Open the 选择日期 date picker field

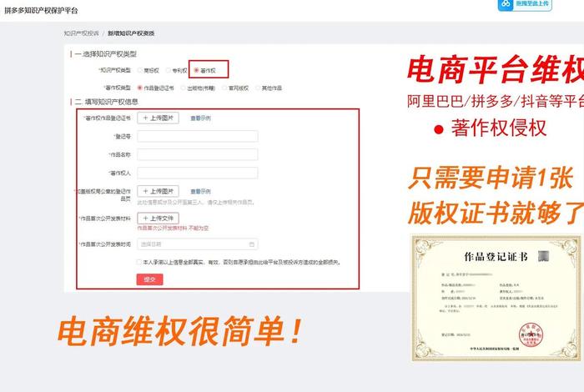click(x=198, y=244)
